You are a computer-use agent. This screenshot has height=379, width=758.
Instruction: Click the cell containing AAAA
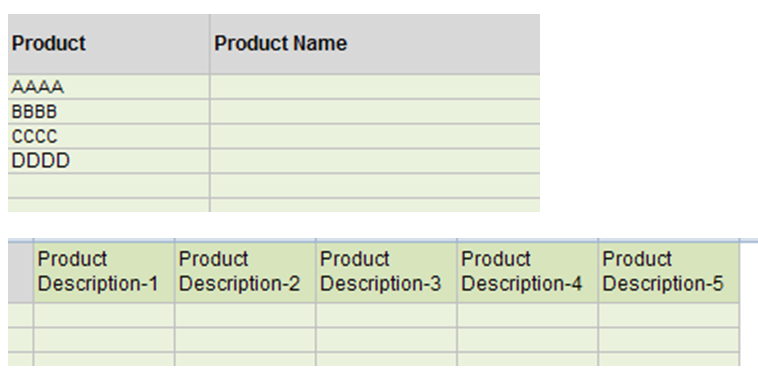[109, 87]
